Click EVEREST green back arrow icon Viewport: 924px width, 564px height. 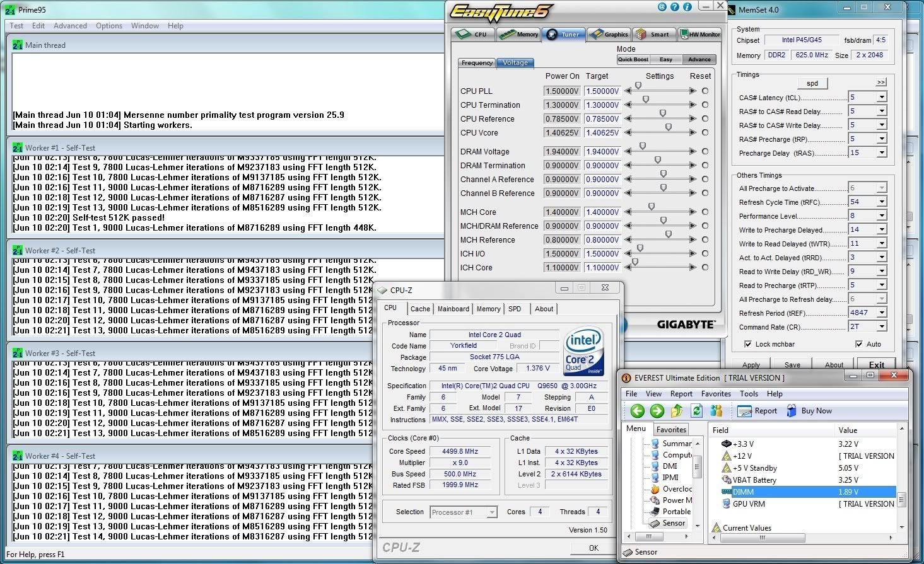637,411
